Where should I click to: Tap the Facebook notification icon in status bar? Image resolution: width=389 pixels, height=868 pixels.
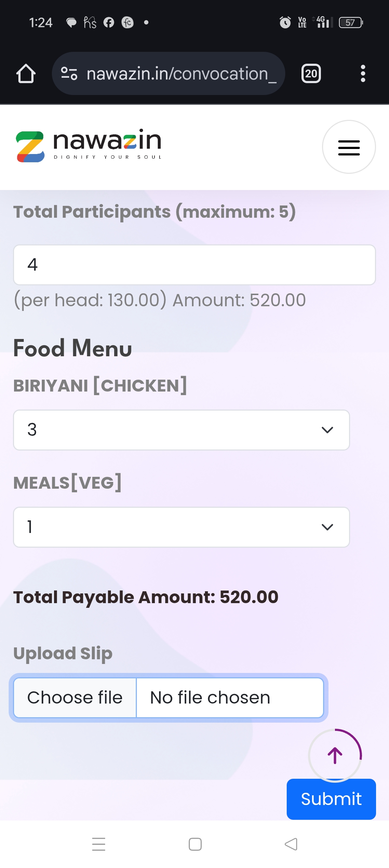109,23
